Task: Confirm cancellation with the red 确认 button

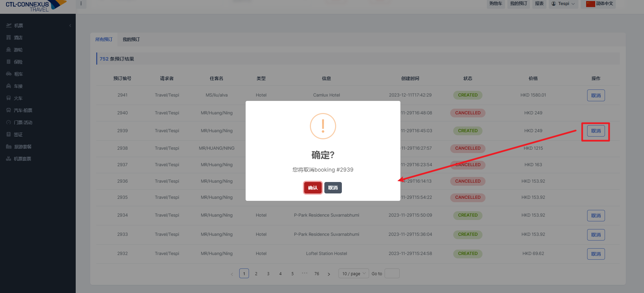Action: point(313,188)
